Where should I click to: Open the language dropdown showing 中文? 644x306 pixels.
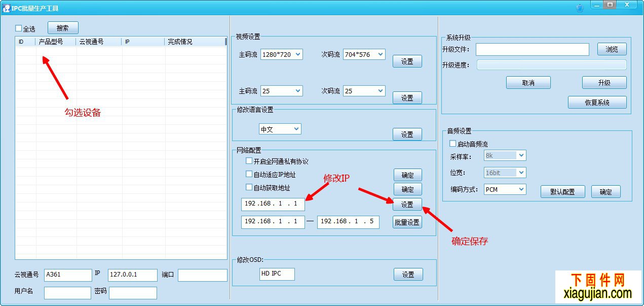click(280, 129)
